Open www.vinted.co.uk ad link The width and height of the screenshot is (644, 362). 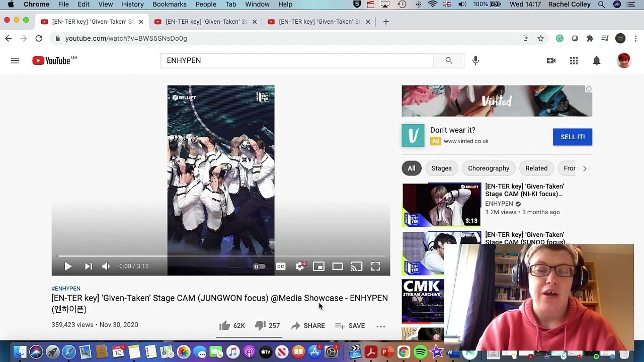466,141
